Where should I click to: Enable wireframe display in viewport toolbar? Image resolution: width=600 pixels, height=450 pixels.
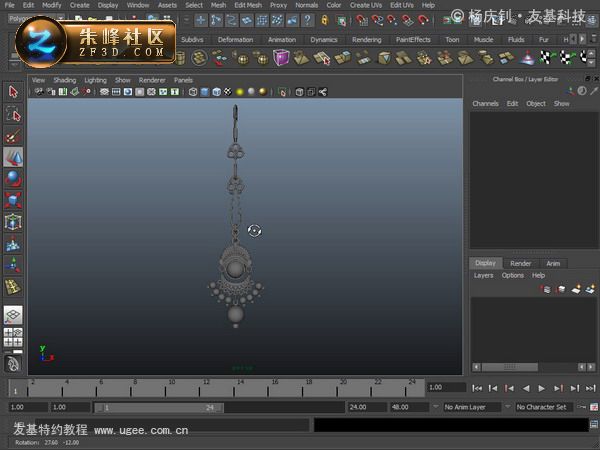[193, 92]
